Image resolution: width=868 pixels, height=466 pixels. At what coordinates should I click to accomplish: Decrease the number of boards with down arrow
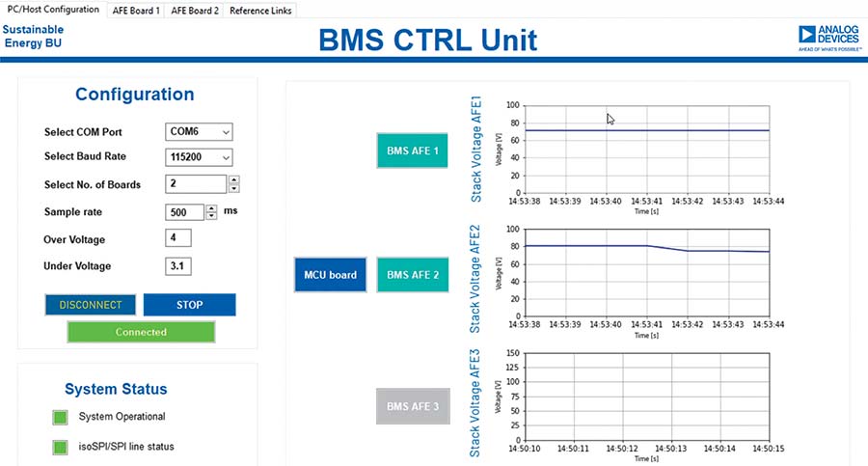[234, 188]
